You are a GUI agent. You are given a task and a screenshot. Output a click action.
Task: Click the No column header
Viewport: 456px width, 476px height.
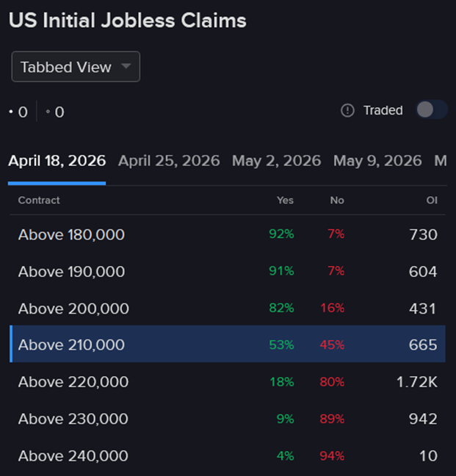pyautogui.click(x=337, y=200)
